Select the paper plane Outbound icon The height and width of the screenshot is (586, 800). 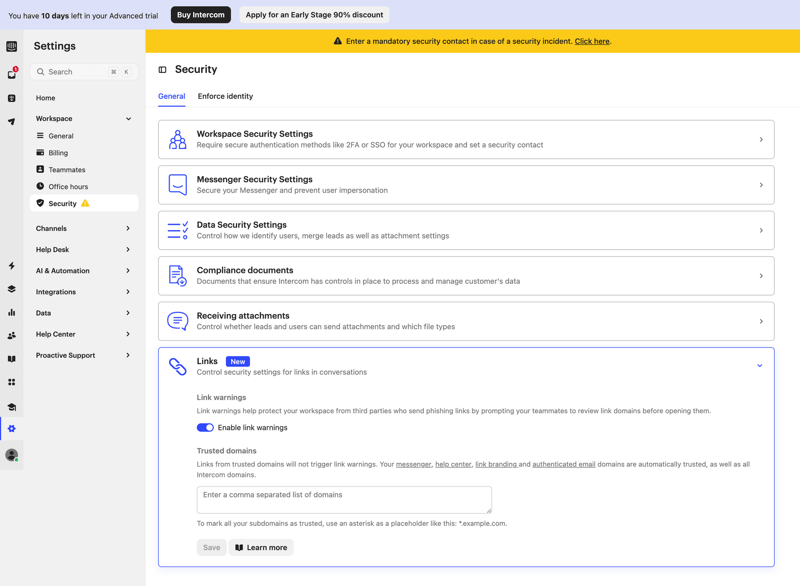pos(13,120)
